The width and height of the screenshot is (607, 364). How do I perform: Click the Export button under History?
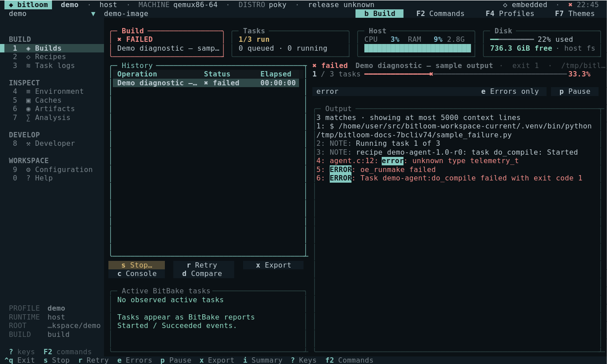(273, 265)
